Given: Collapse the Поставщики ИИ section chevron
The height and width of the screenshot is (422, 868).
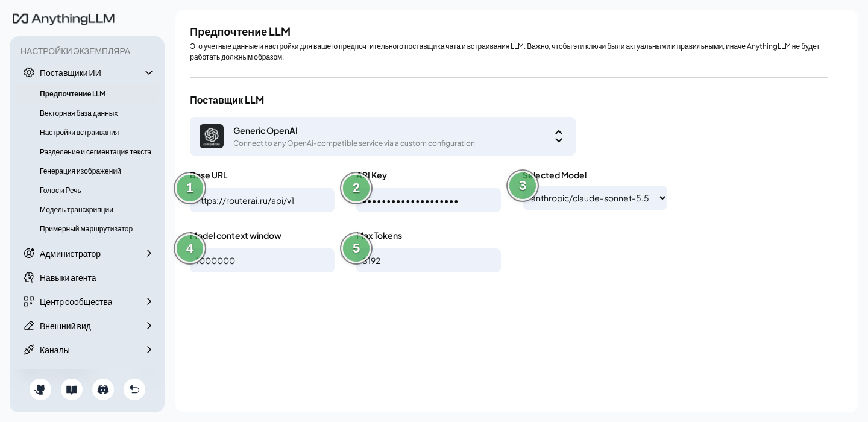Looking at the screenshot, I should pos(149,73).
